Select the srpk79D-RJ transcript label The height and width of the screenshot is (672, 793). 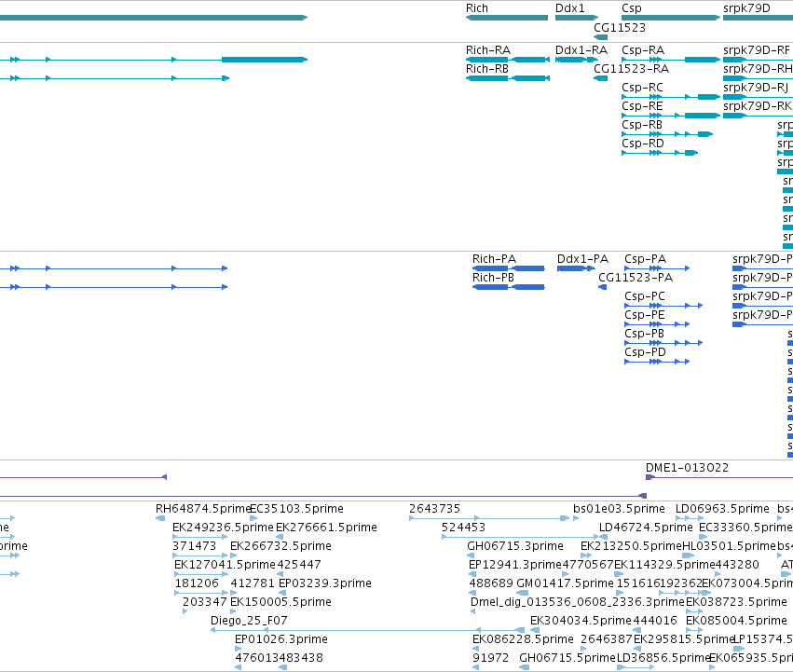(x=756, y=88)
